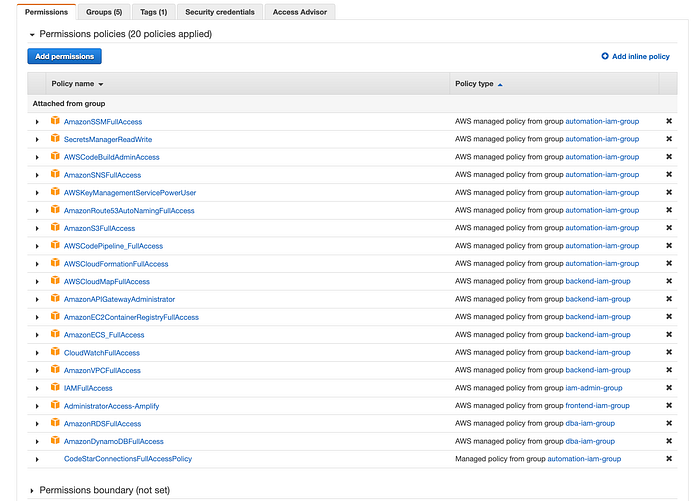Viewport: 700px width, 501px height.
Task: Remove AmazonRDSFullAccess via its X icon
Action: (669, 423)
